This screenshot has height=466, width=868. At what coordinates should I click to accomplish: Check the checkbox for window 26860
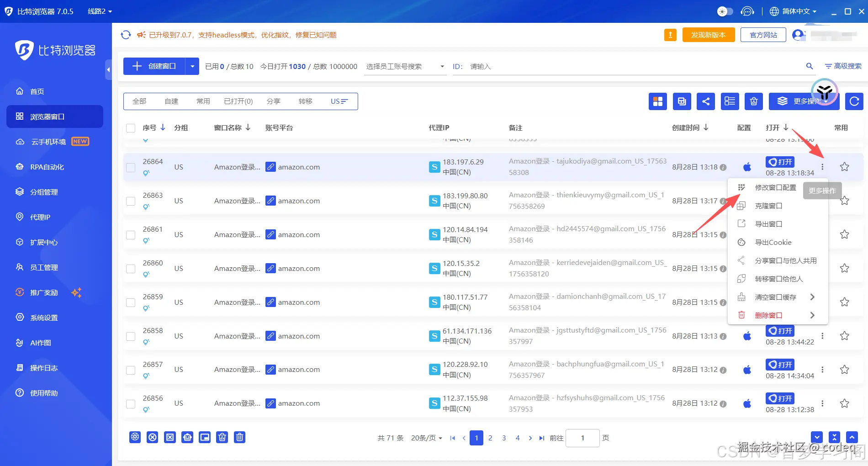pos(131,269)
